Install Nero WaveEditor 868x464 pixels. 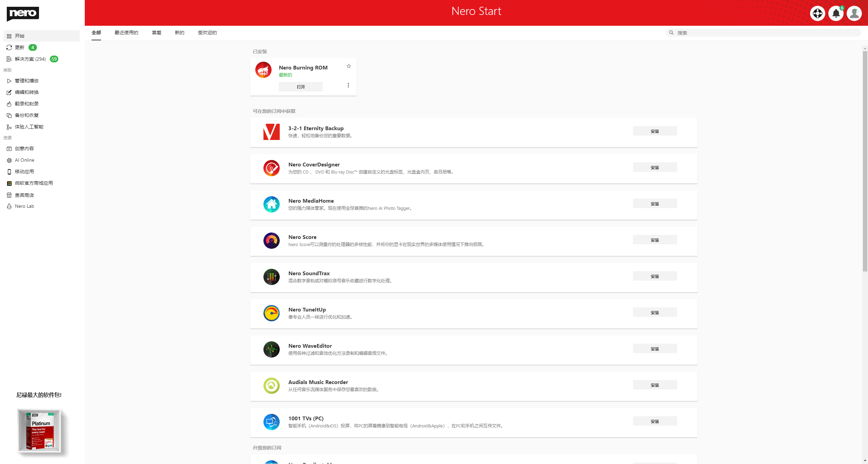click(655, 349)
